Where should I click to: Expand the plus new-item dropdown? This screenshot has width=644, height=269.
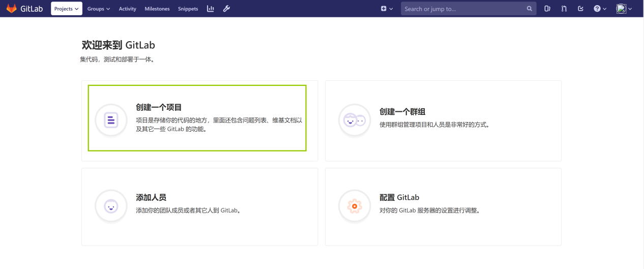coord(387,9)
